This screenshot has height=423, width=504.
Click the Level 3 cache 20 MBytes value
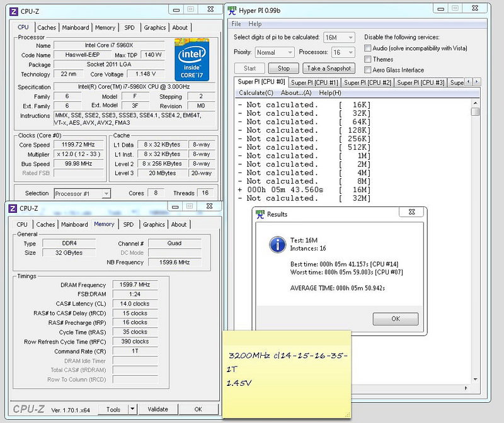163,173
